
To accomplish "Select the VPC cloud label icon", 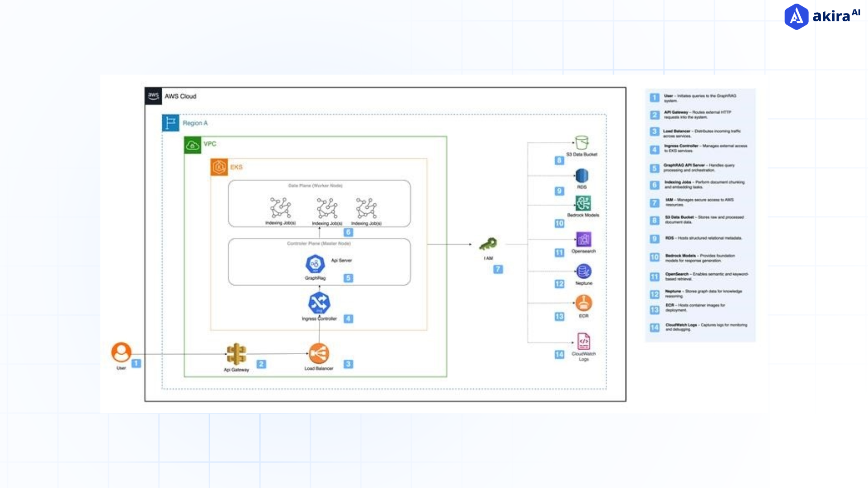I will [x=192, y=145].
